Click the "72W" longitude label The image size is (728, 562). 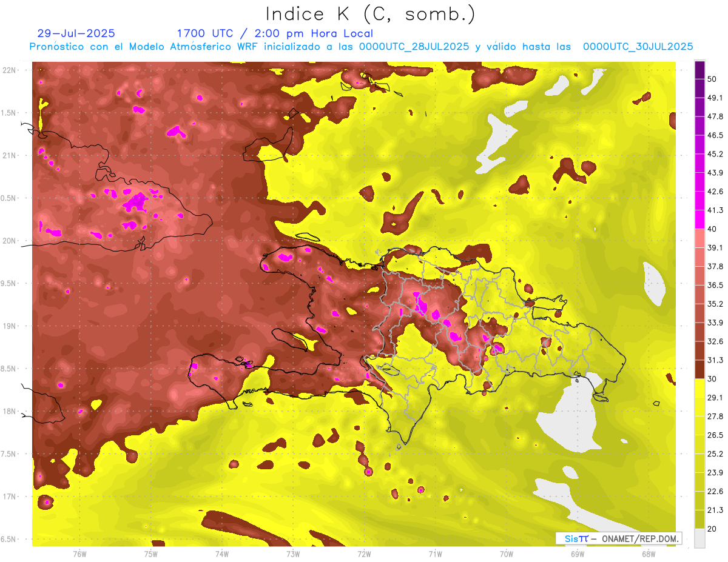[x=364, y=554]
